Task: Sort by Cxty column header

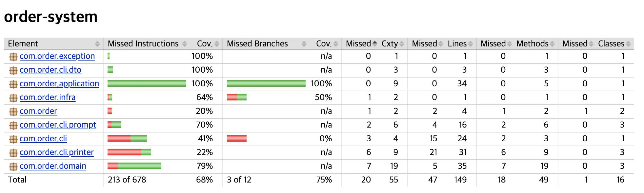Action: point(392,44)
